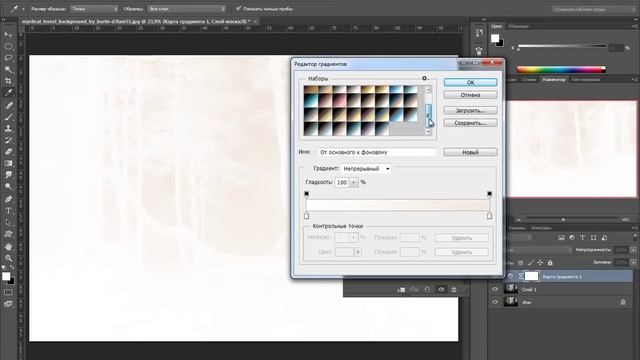Open gradient type dropdown 'Непрерывный'

[x=366, y=169]
